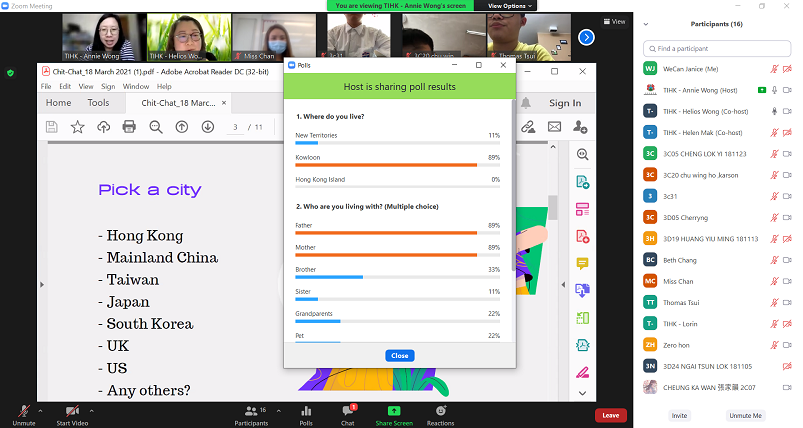Collapse the Participants (16) panel header chevron
This screenshot has height=428, width=803.
click(x=644, y=23)
